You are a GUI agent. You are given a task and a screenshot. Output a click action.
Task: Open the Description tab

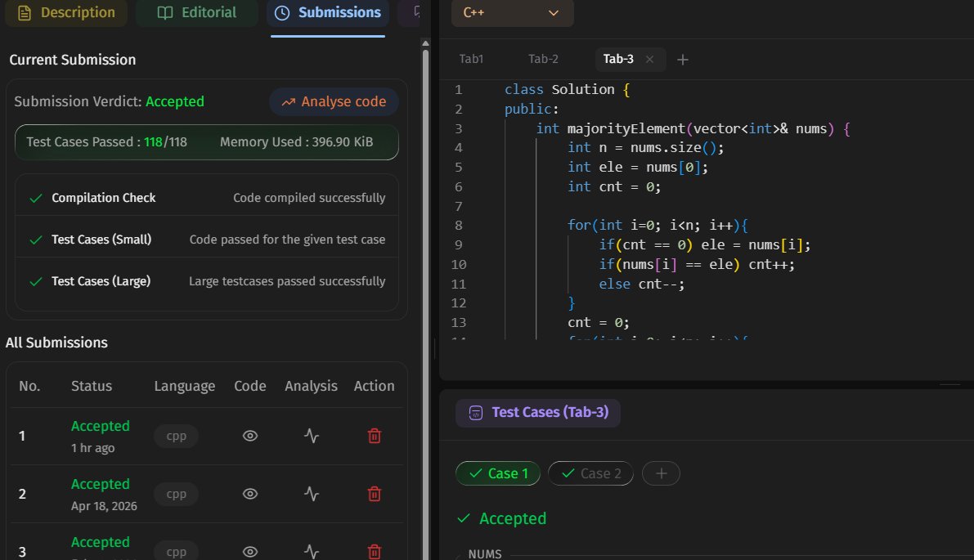[66, 12]
